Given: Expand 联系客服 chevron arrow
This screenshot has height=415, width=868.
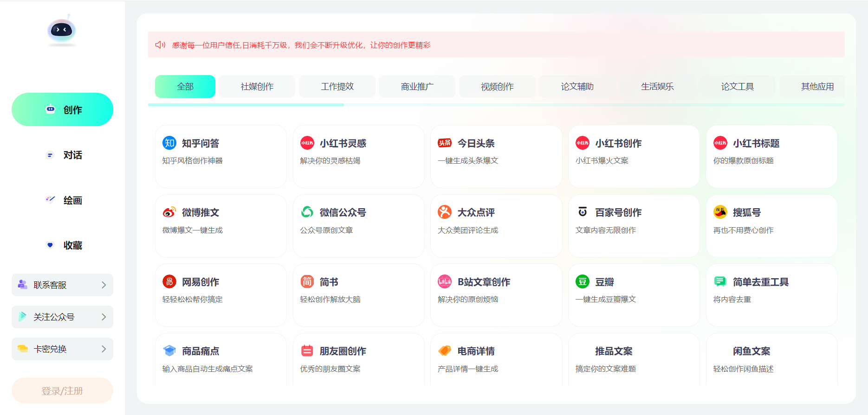Looking at the screenshot, I should (x=104, y=285).
